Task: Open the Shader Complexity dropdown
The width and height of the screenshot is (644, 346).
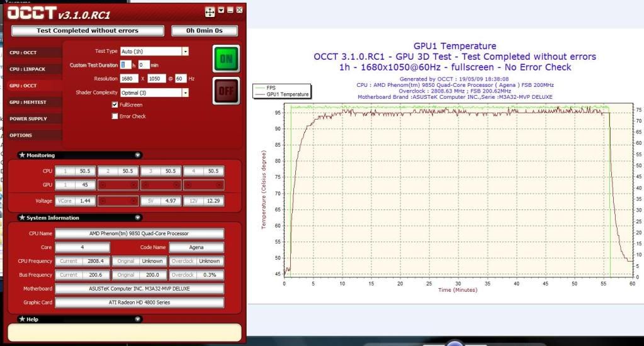Action: pyautogui.click(x=185, y=92)
